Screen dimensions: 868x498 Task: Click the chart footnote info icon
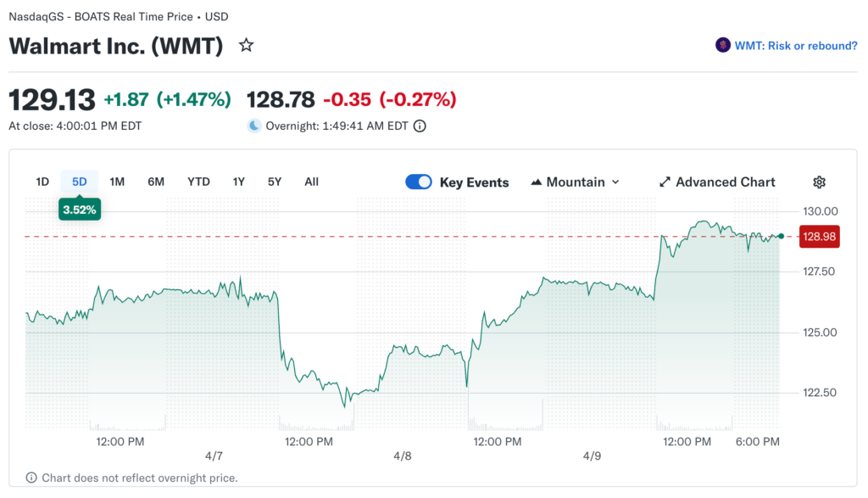[x=31, y=478]
